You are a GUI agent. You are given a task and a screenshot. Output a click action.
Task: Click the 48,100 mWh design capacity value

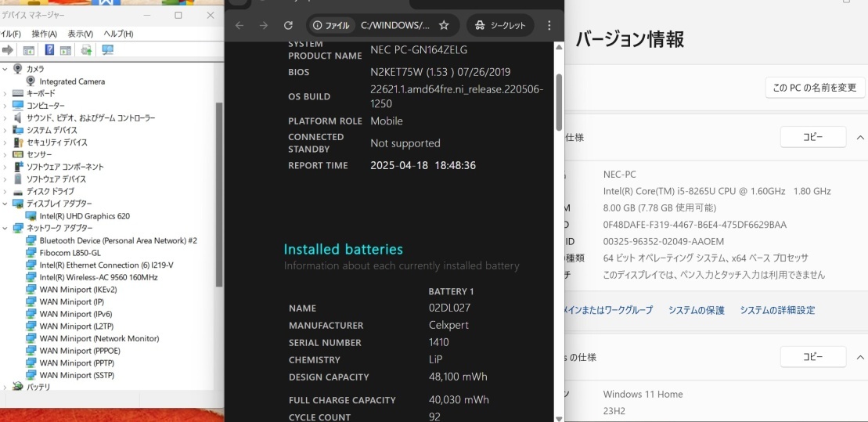click(x=458, y=377)
